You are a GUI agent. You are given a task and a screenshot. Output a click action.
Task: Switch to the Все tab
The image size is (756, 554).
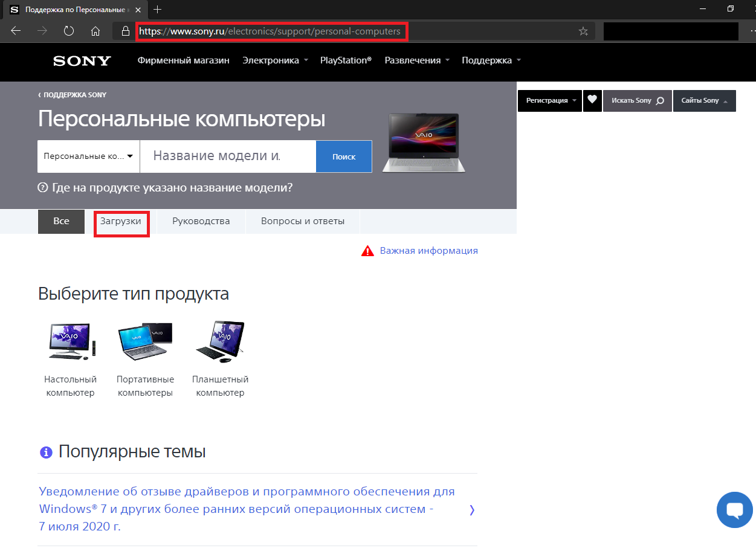coord(61,221)
